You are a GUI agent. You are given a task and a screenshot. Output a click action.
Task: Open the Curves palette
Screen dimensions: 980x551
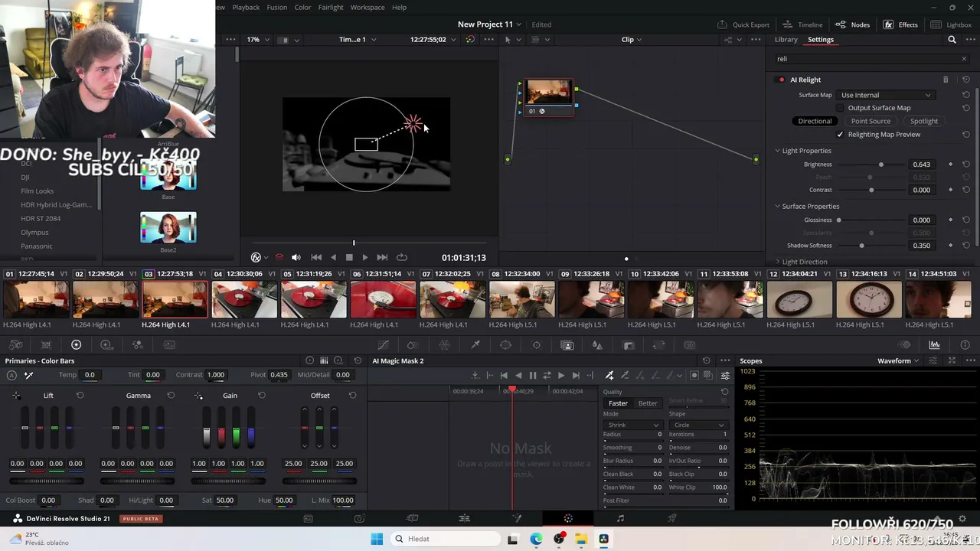click(384, 345)
